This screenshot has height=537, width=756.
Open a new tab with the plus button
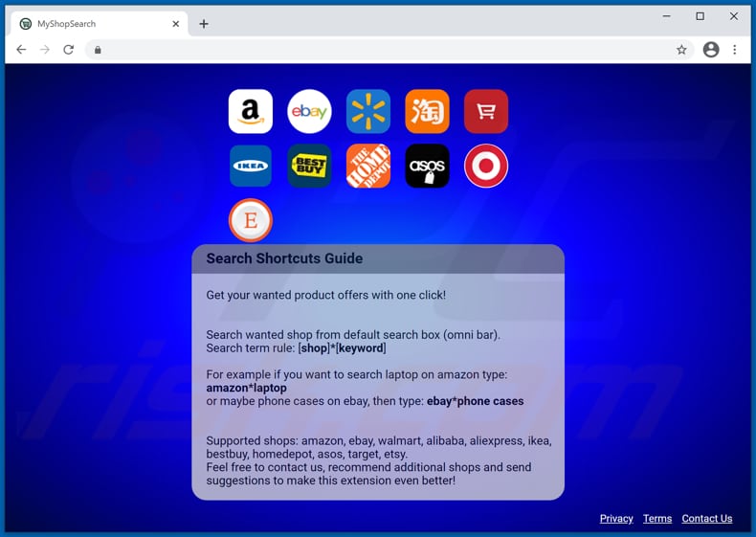[x=204, y=24]
